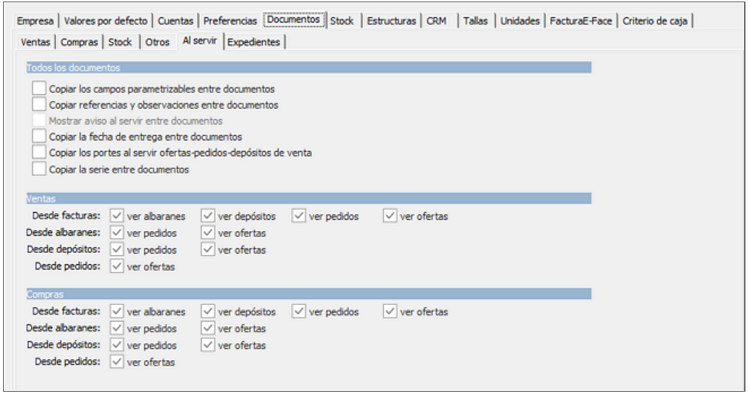
Task: Select the Documentos tab
Action: pos(294,20)
